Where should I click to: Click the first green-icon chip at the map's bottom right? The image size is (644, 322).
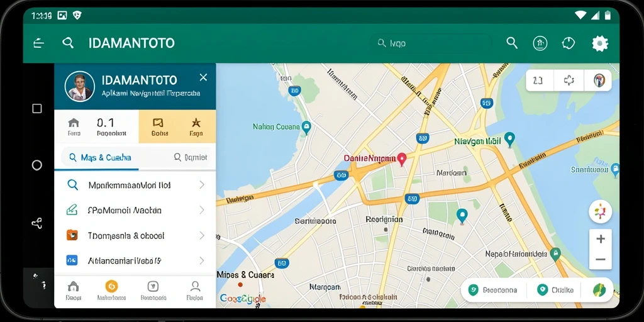point(494,290)
